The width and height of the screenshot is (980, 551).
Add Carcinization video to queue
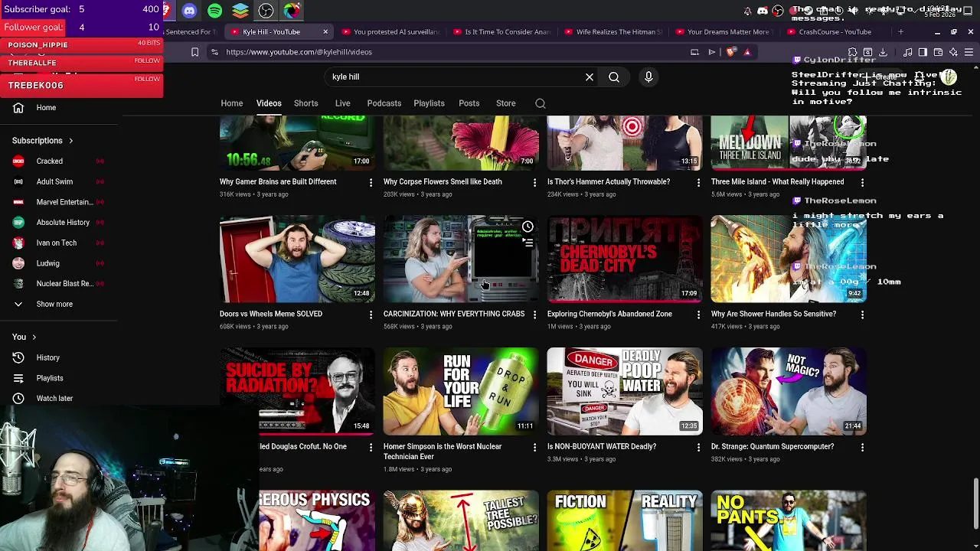[528, 242]
